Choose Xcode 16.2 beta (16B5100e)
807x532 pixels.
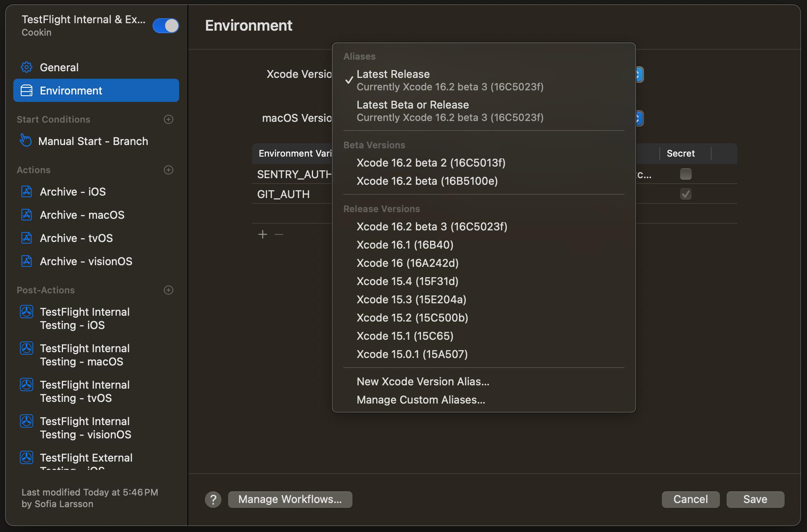click(x=484, y=181)
